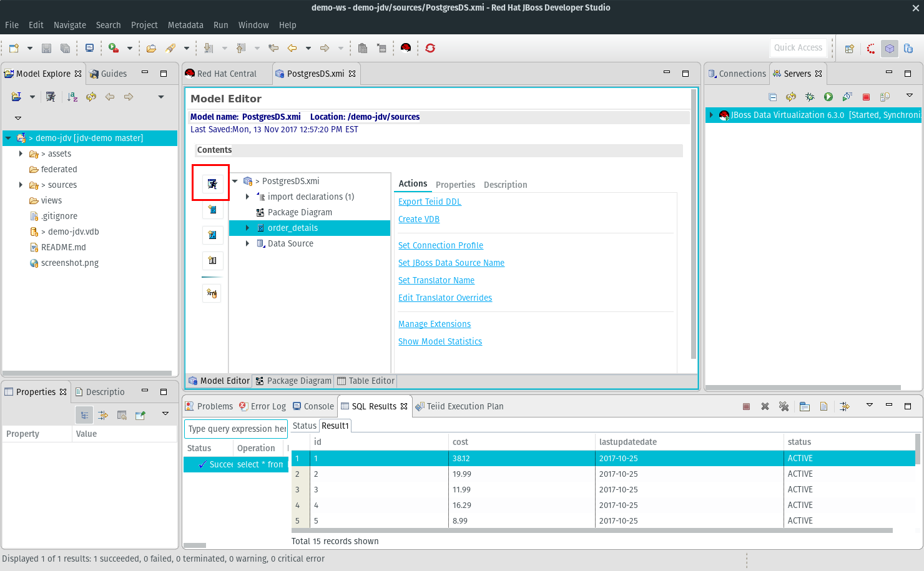Expand the JBoss Data Virtualization server entry
This screenshot has height=571, width=924.
711,115
